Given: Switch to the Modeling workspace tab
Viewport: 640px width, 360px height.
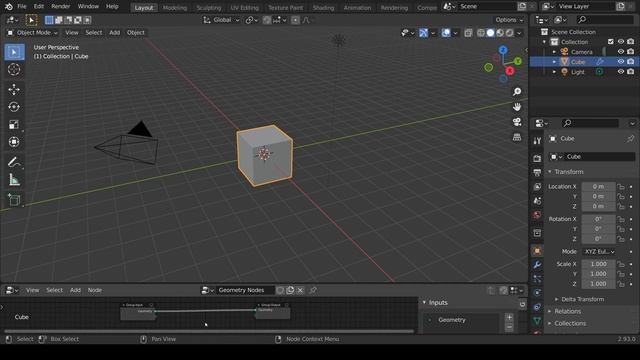Looking at the screenshot, I should point(175,7).
